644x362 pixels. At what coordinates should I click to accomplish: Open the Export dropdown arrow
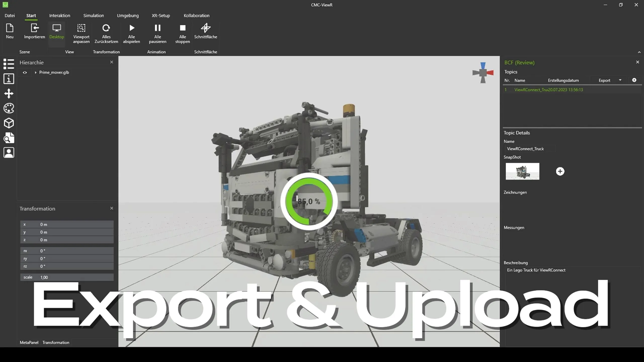(x=620, y=80)
